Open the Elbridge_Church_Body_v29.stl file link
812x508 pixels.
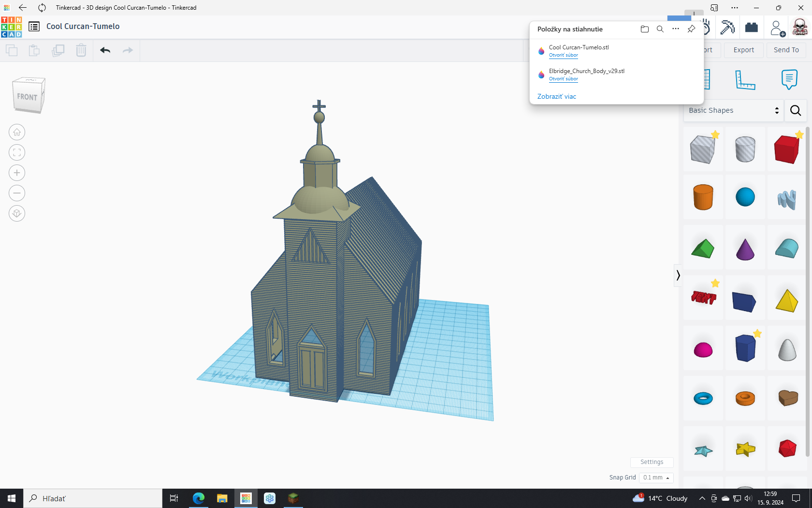[563, 79]
